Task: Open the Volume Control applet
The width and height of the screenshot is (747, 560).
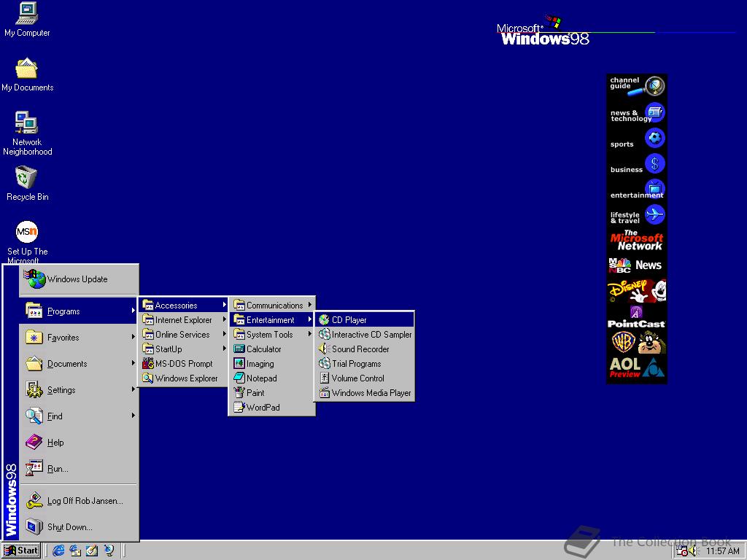Action: click(x=358, y=378)
